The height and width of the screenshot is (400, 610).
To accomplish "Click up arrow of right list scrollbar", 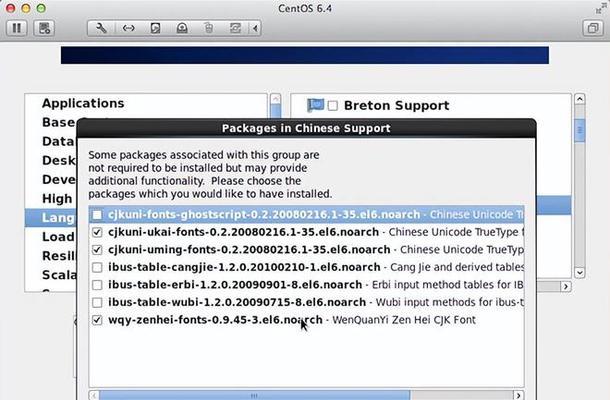I will [580, 99].
